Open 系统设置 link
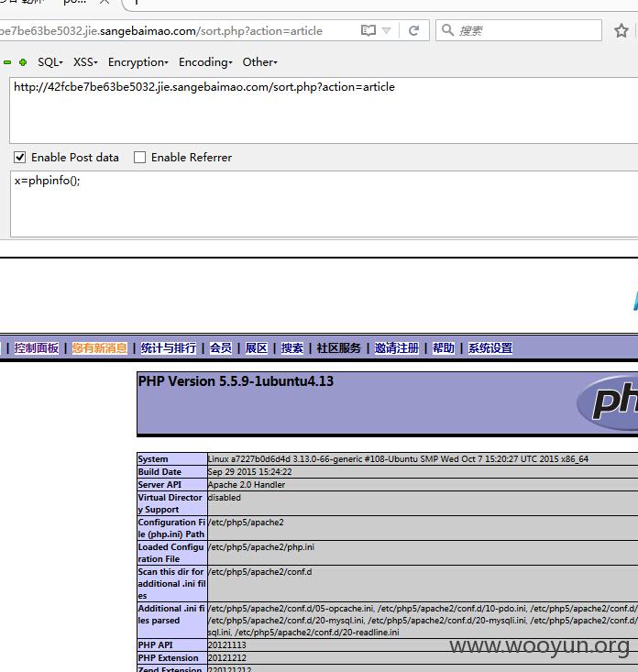Screen dimensions: 638x672 point(490,348)
